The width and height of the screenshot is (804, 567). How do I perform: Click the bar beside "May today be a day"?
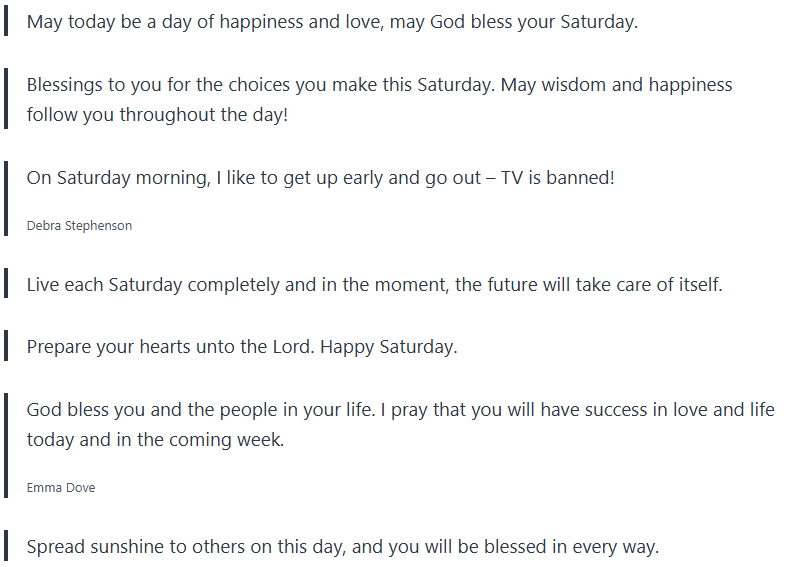click(x=7, y=22)
